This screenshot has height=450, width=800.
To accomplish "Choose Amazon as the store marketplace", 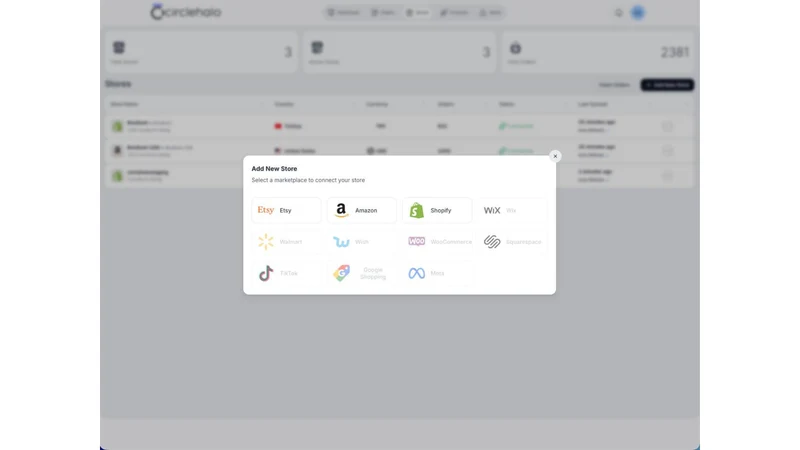I will point(362,210).
